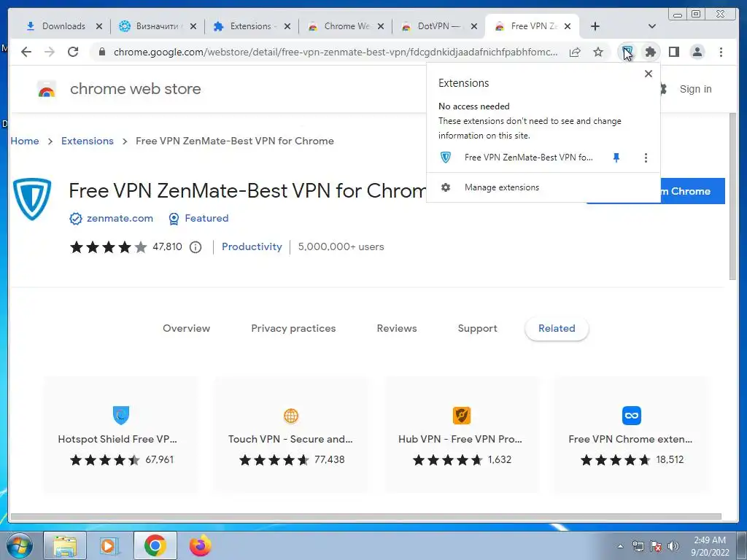The image size is (747, 560).
Task: View site information lock icon
Action: tap(102, 52)
